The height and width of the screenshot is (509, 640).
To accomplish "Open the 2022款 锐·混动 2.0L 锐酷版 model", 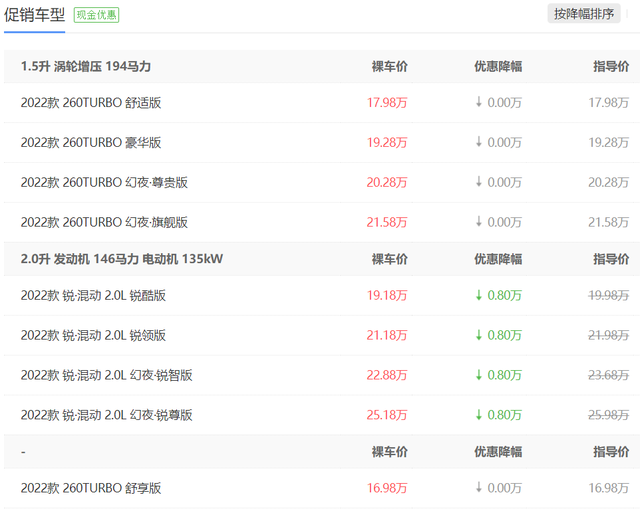I will pos(93,296).
